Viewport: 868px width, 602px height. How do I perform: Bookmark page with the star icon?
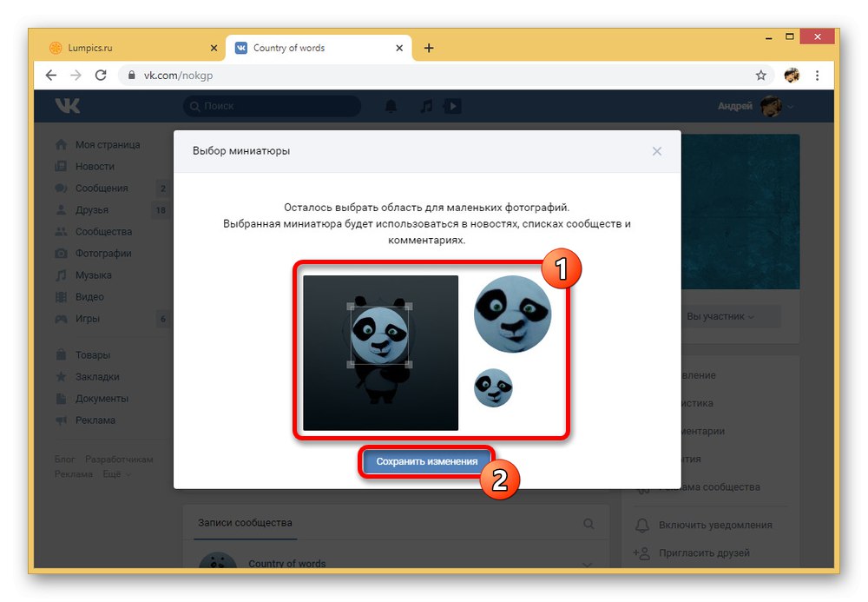coord(760,76)
